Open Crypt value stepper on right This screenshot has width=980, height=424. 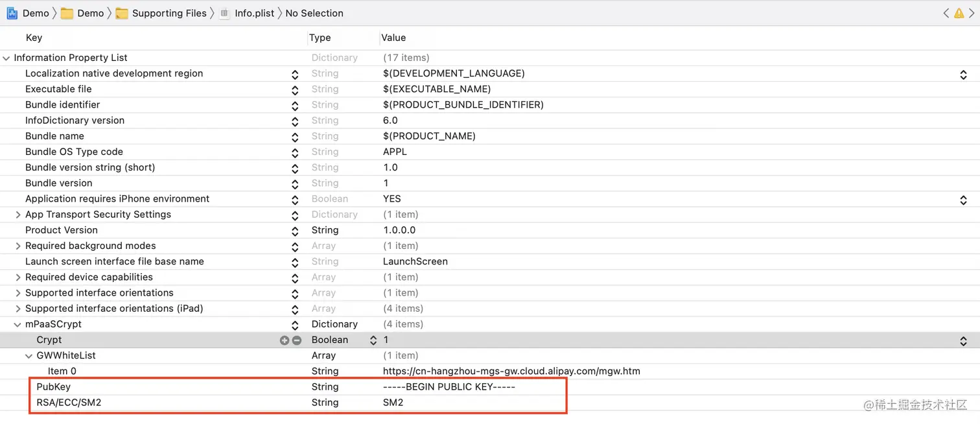click(x=963, y=340)
